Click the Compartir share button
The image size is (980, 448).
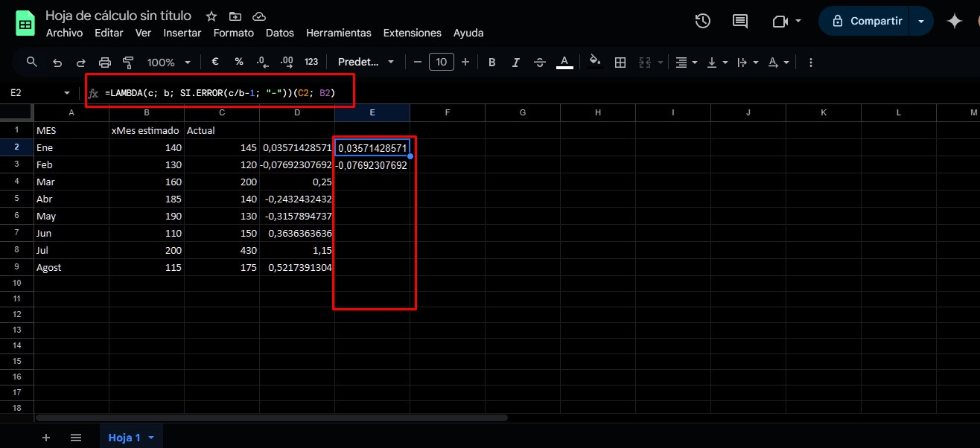pos(866,22)
